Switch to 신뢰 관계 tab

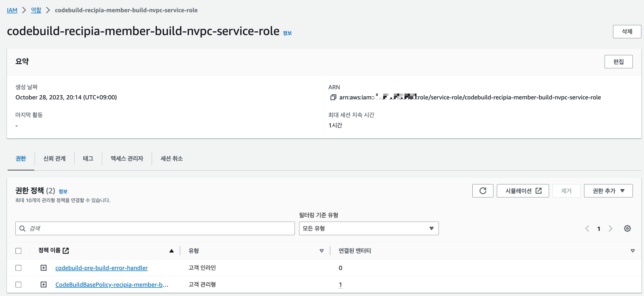[55, 159]
